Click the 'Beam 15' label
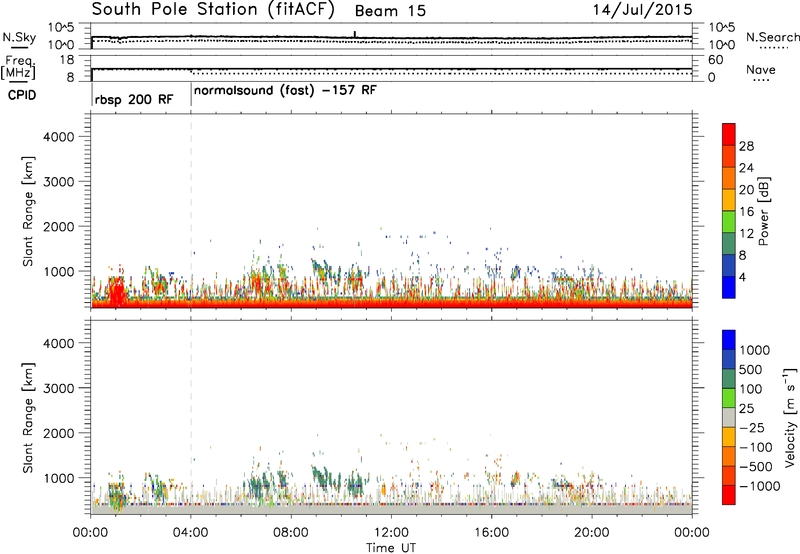The image size is (800, 554). tap(390, 11)
